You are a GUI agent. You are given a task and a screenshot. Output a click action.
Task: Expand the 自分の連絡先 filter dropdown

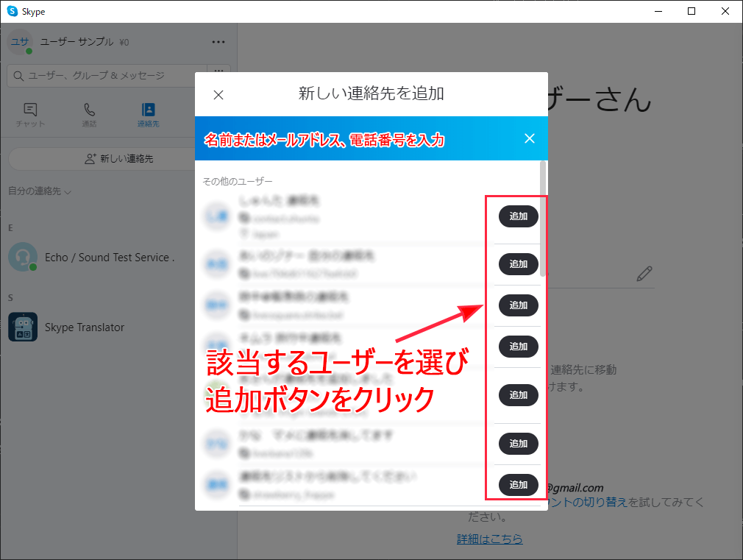pos(40,191)
